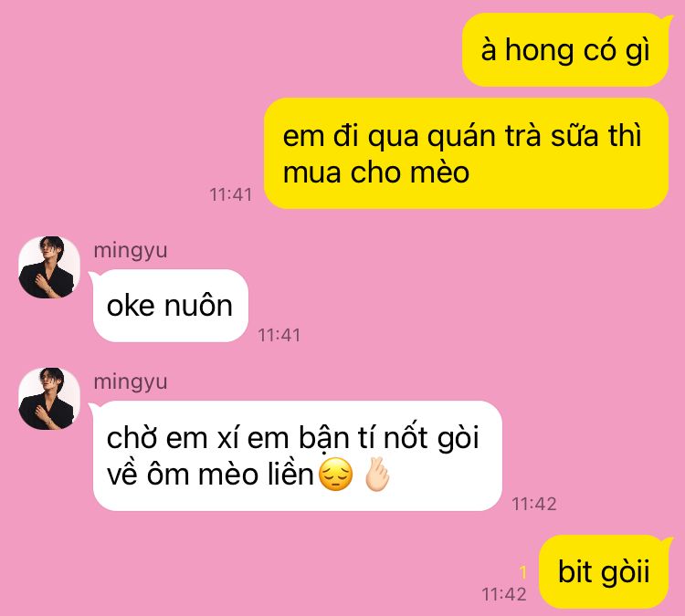Image resolution: width=685 pixels, height=616 pixels.
Task: Tap the line 'mua cho mèo'
Action: click(375, 172)
